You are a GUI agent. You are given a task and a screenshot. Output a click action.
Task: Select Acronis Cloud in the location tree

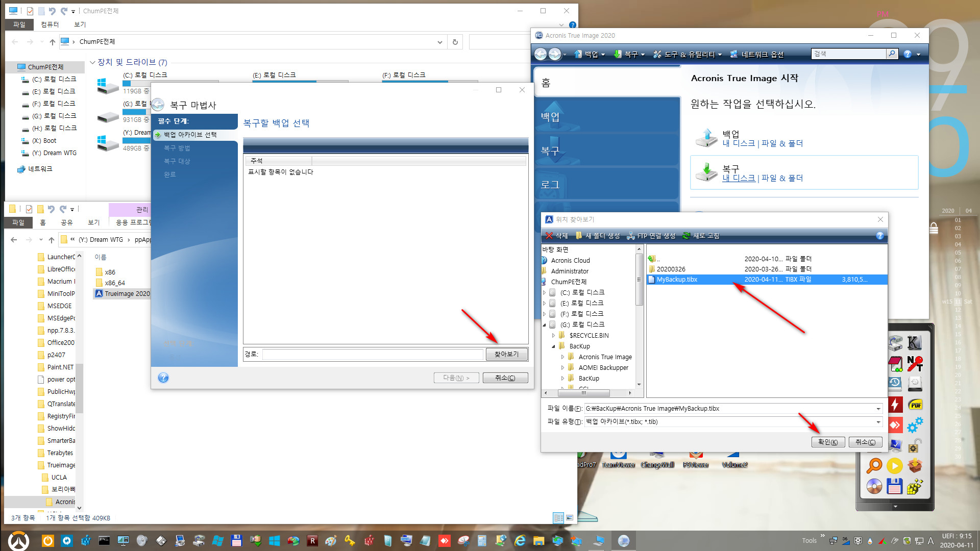click(570, 260)
